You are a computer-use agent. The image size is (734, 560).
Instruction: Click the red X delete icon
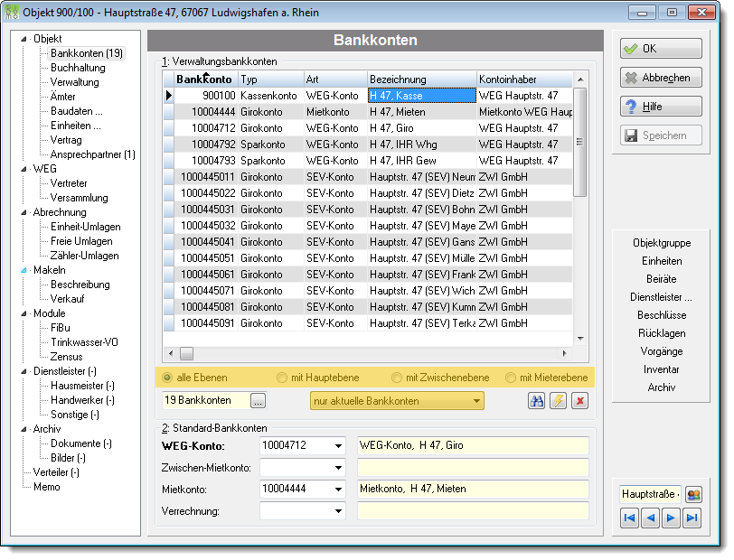(x=580, y=401)
